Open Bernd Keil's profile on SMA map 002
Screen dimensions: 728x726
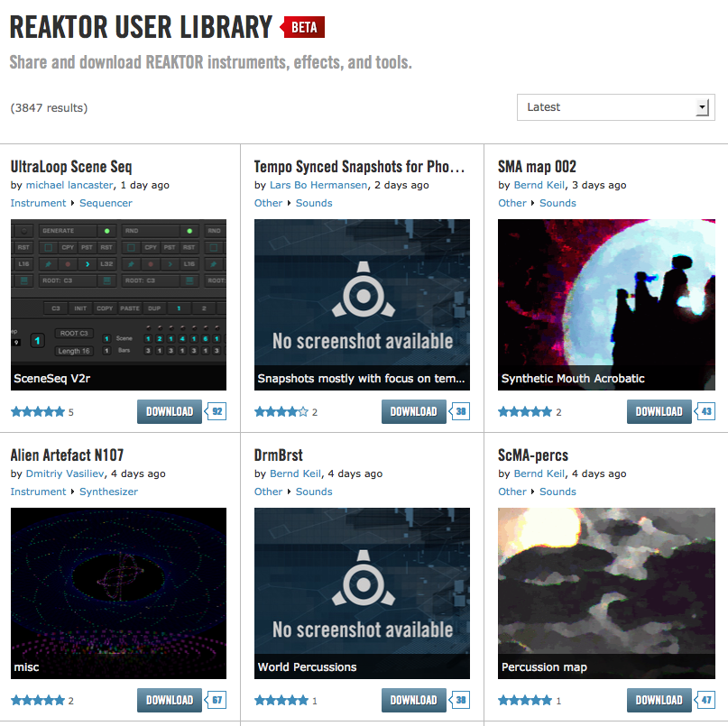click(539, 185)
